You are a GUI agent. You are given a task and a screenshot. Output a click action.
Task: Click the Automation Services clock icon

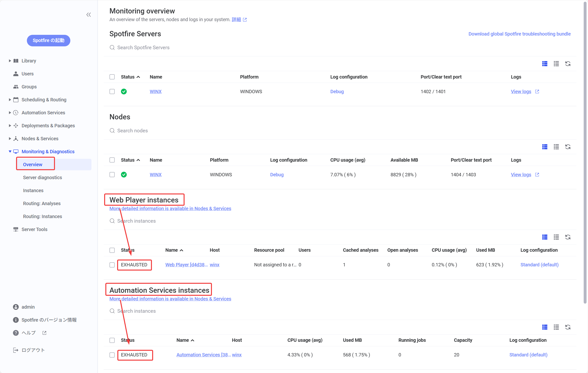(16, 112)
